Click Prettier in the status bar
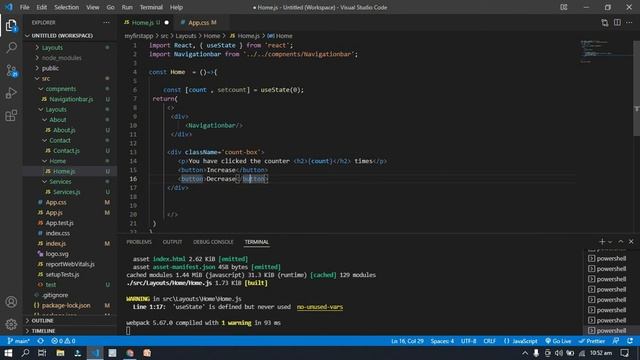 [x=592, y=341]
